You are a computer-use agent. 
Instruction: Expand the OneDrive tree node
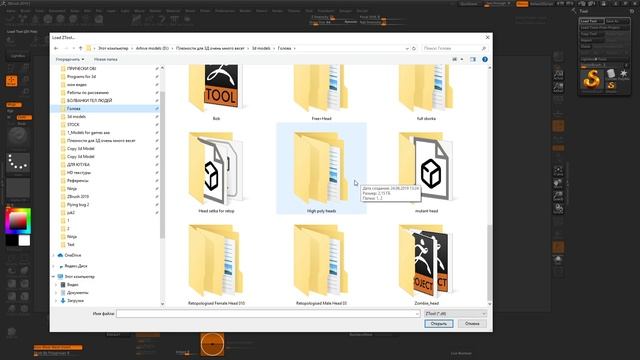[53, 256]
